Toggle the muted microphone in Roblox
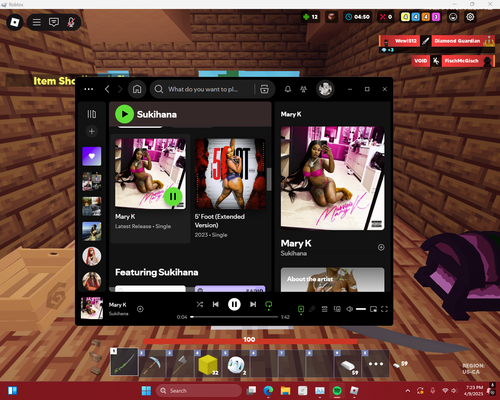This screenshot has width=500, height=400. [x=71, y=22]
